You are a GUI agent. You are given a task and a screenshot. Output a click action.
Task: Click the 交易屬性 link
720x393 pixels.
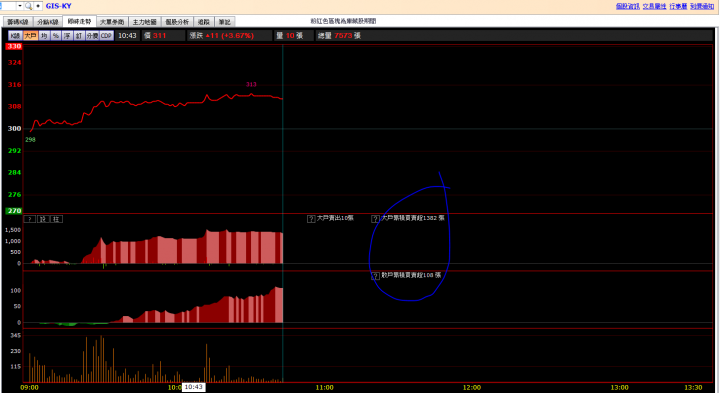pyautogui.click(x=654, y=6)
